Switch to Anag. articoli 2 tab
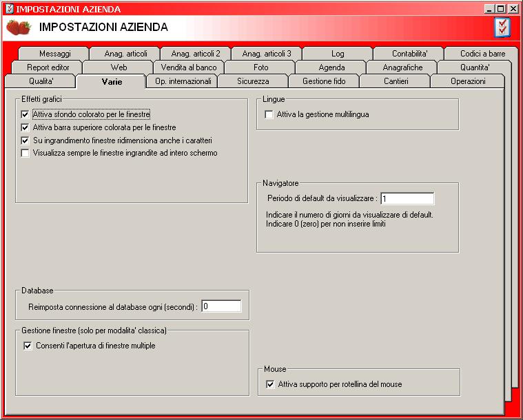Image resolution: width=523 pixels, height=420 pixels. [196, 53]
